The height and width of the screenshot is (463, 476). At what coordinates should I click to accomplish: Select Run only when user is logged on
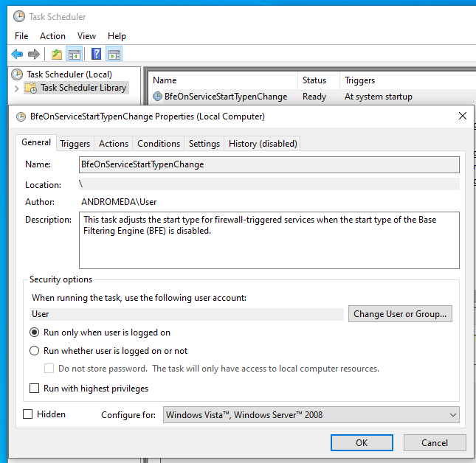coord(34,333)
